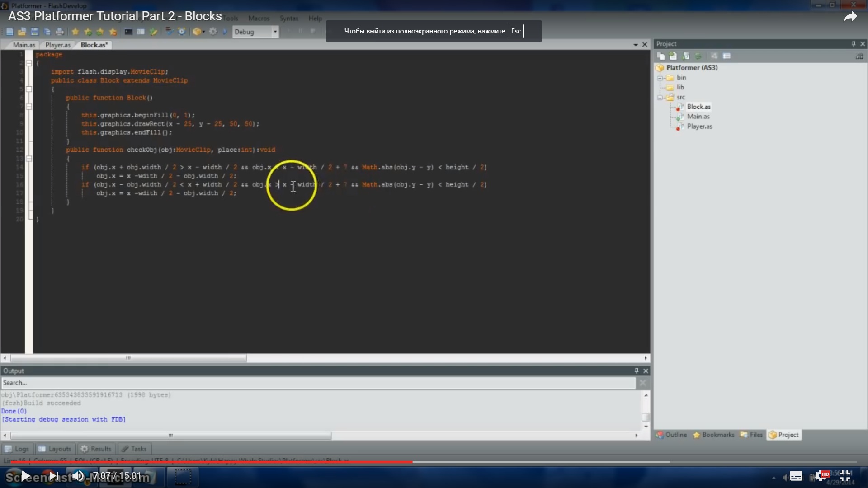Click the editor horizontal scrollbar thumb
Viewport: 868px width, 488px height.
pyautogui.click(x=128, y=358)
